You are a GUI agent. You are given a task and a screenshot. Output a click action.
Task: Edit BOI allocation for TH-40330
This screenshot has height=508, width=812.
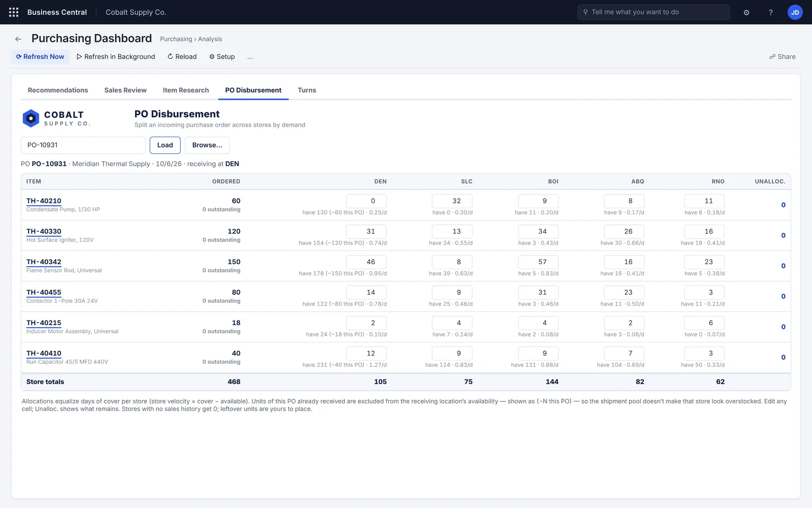[538, 232]
